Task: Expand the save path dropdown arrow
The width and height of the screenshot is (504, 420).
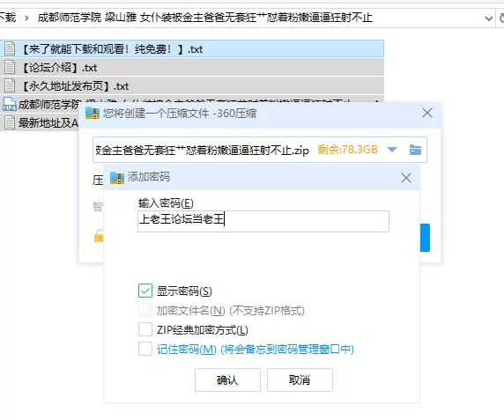Action: pos(392,150)
